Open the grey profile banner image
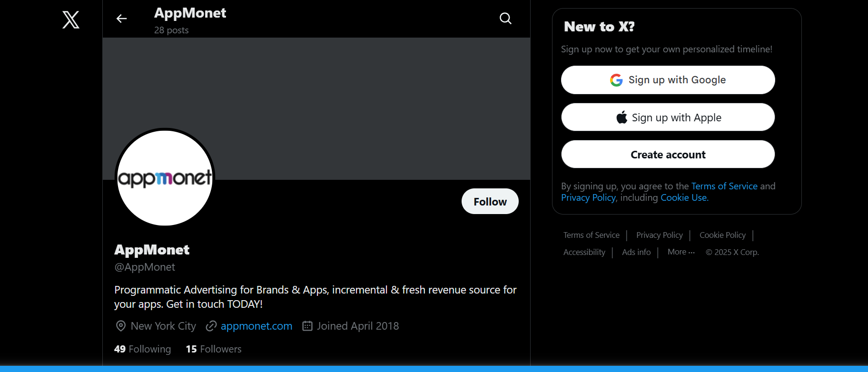 [316, 108]
